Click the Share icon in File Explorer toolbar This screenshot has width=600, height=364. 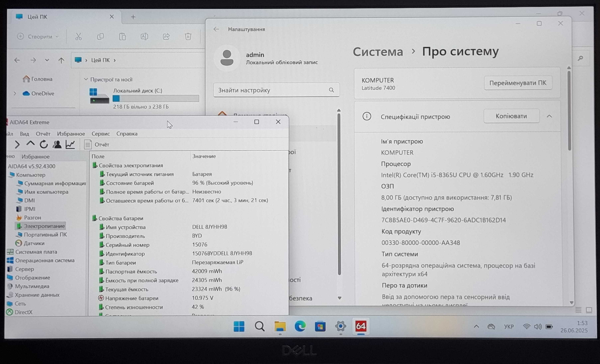pos(166,36)
